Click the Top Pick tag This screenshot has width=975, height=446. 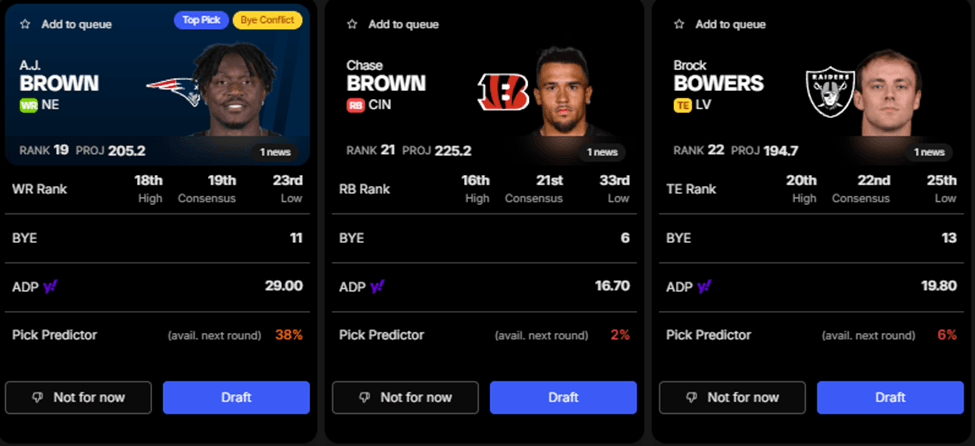tap(201, 20)
